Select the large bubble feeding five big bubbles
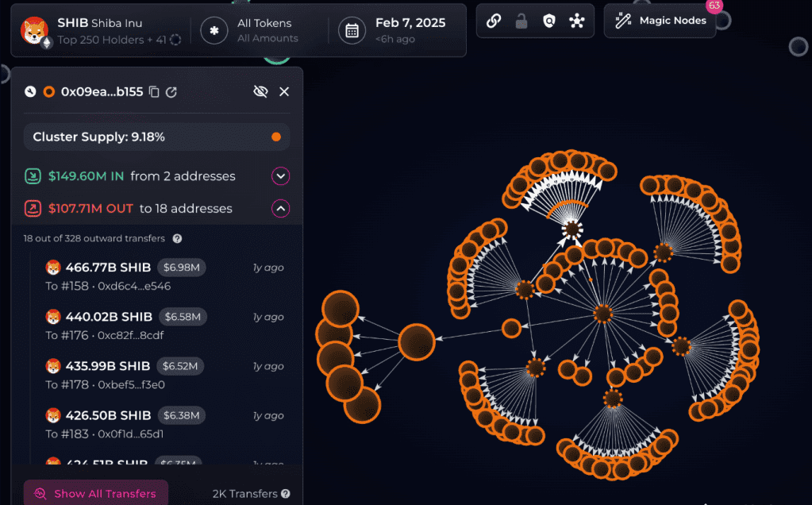The width and height of the screenshot is (812, 505). pos(417,342)
